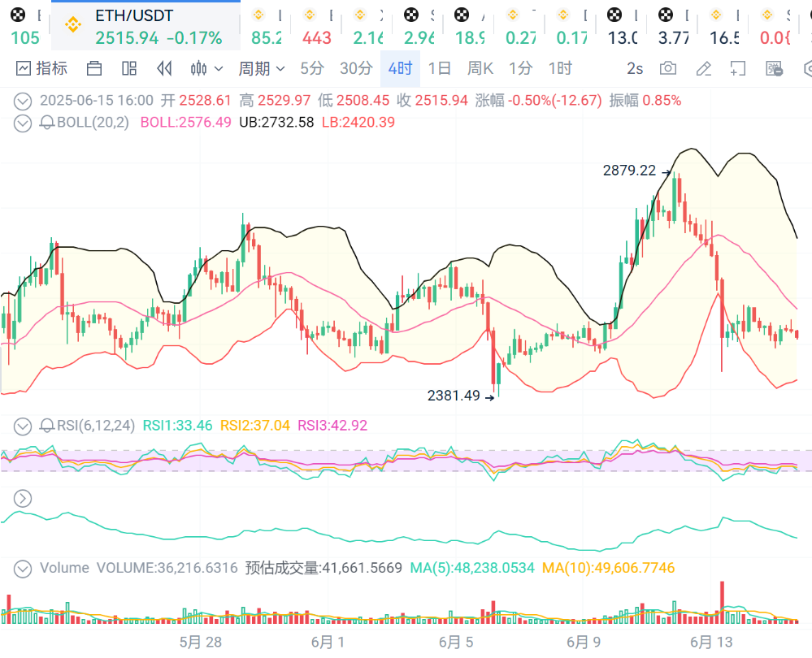The image size is (812, 658).
Task: Switch to 周K weekly chart
Action: pos(480,68)
